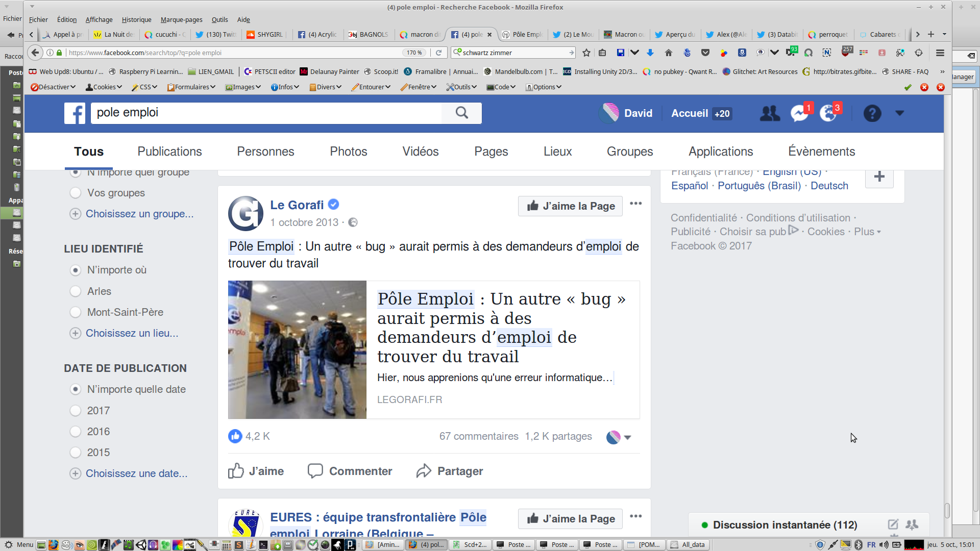The image size is (980, 551).
Task: Open the Gorafi article thumbnail image
Action: pyautogui.click(x=297, y=349)
